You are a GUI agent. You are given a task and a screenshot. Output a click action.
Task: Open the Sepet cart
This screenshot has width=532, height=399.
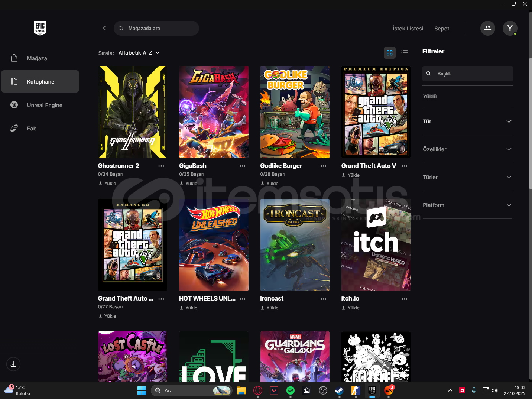442,29
